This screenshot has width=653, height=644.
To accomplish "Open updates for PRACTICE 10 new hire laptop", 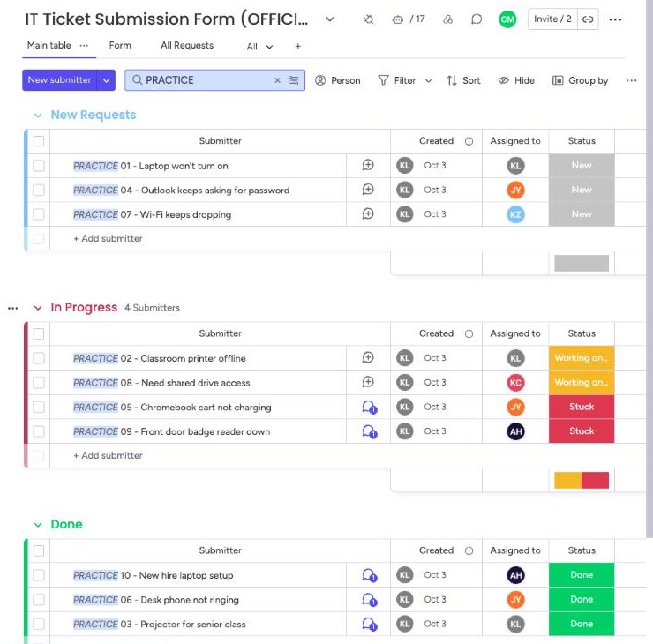I will click(370, 575).
